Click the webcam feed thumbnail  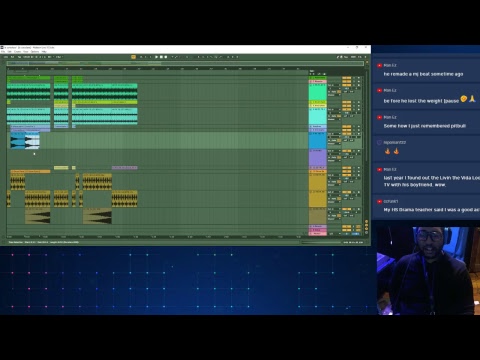428,271
